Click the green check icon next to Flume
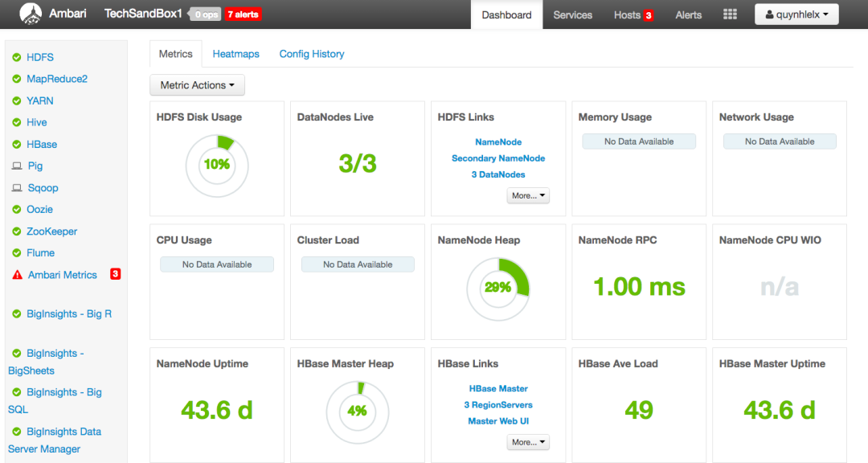This screenshot has height=463, width=868. [x=17, y=253]
